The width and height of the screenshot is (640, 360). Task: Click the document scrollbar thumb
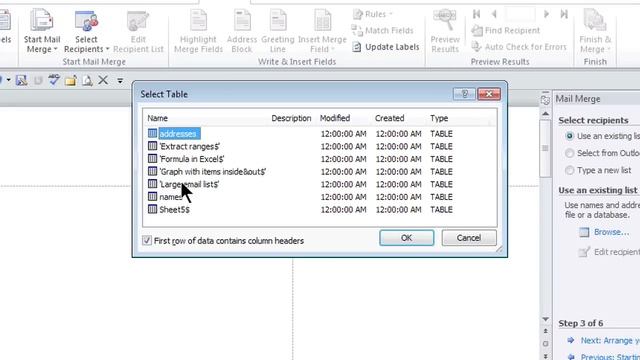(x=545, y=148)
